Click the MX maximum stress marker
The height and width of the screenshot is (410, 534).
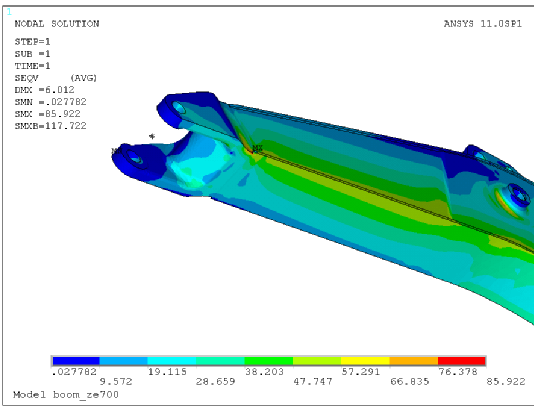click(257, 148)
